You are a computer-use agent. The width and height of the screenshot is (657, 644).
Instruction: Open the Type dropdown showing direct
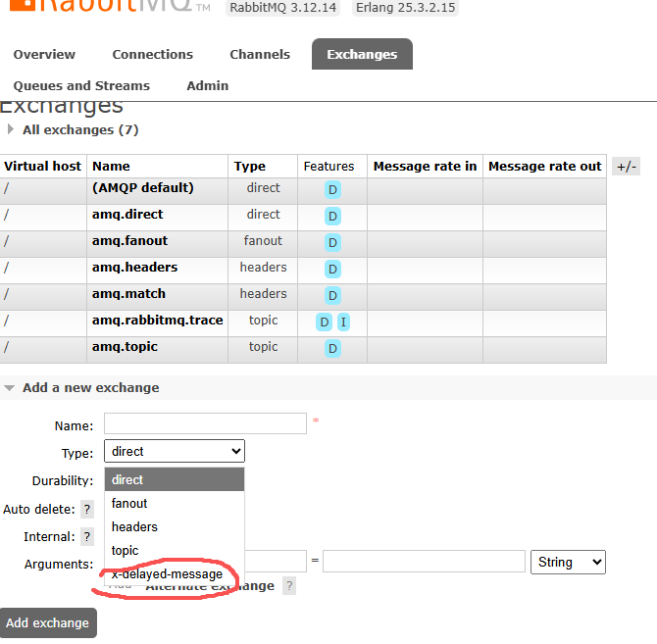point(175,451)
